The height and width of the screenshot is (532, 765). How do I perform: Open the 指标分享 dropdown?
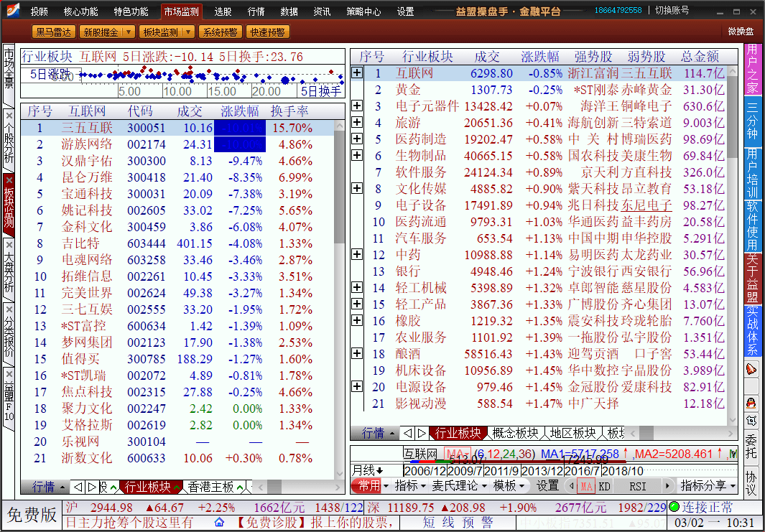pyautogui.click(x=708, y=485)
